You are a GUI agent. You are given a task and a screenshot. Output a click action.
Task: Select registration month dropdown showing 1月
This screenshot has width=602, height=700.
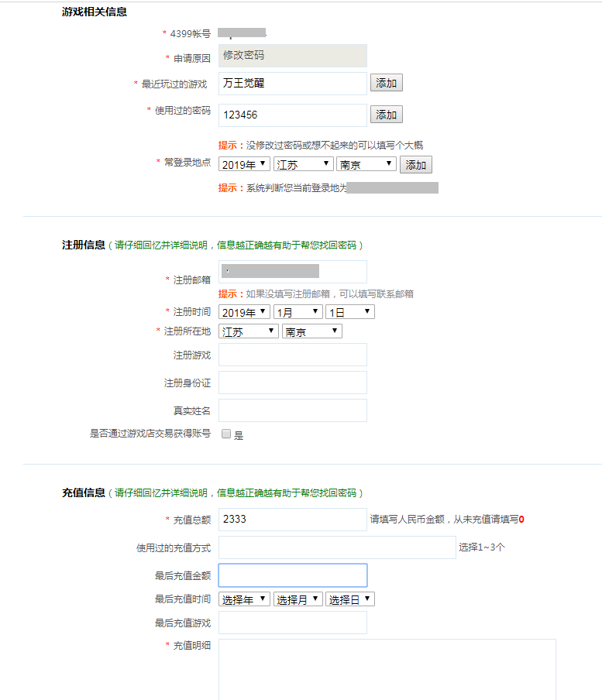(298, 312)
